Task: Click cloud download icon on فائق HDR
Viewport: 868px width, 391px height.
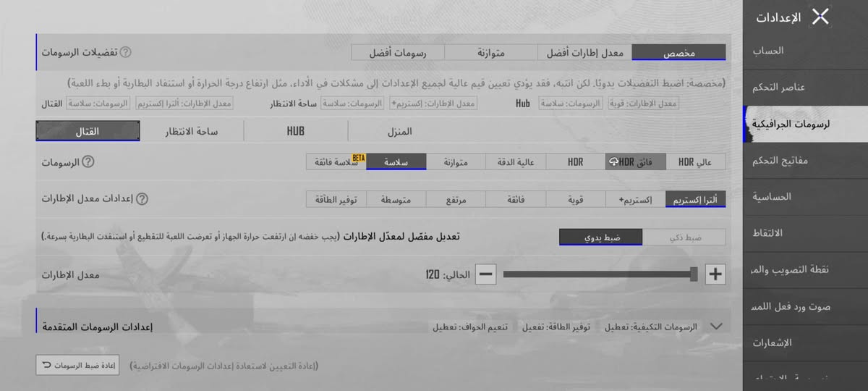Action: [614, 162]
